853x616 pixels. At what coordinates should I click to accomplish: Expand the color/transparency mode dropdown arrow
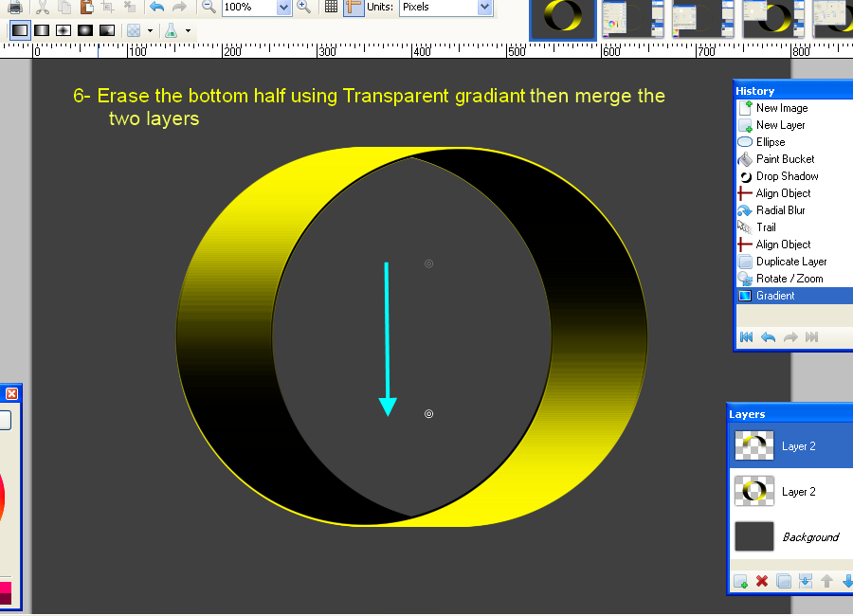pos(150,31)
